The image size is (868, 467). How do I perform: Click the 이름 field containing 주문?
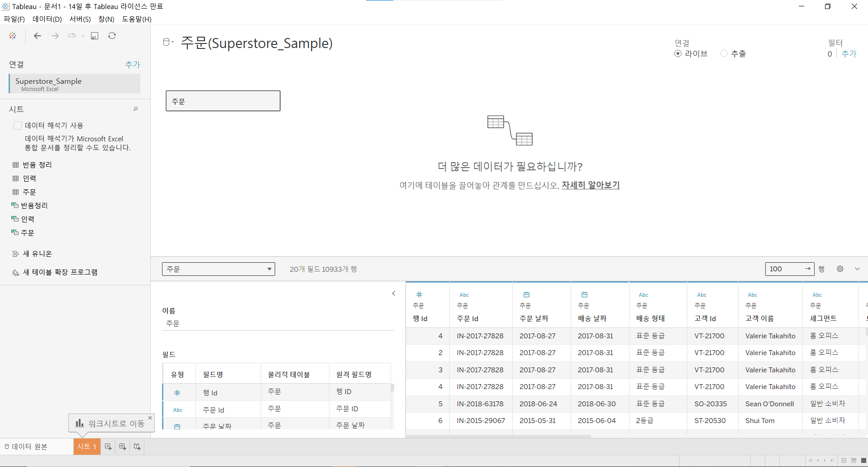click(278, 323)
